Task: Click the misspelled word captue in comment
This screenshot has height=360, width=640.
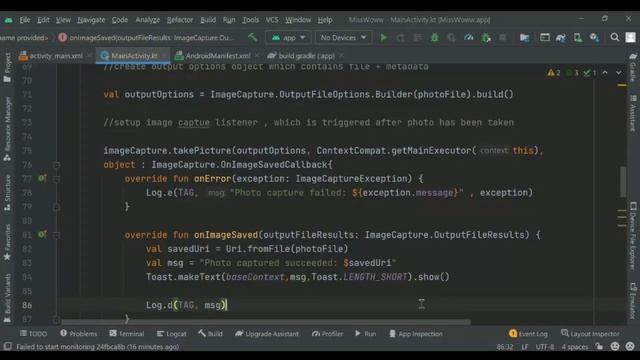Action: (193, 122)
